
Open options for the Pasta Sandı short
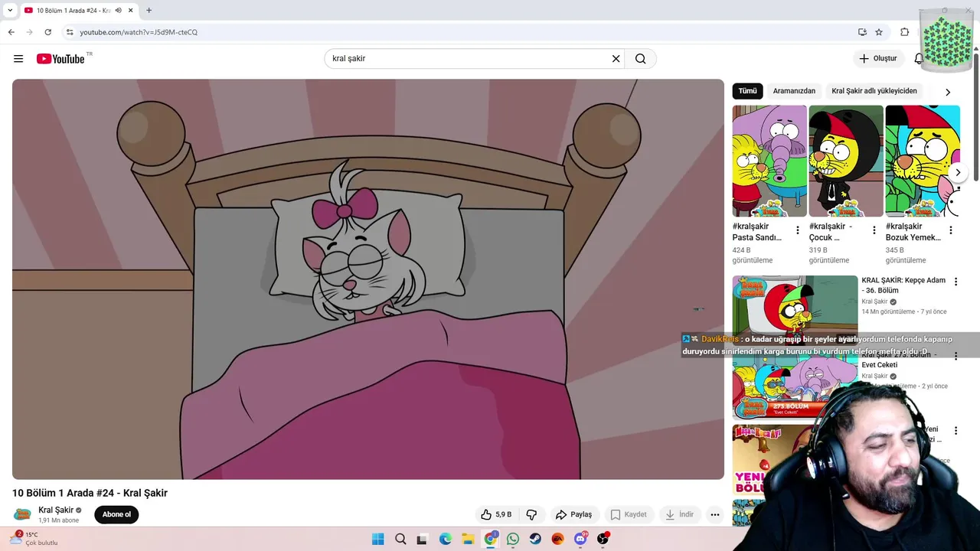click(x=798, y=230)
